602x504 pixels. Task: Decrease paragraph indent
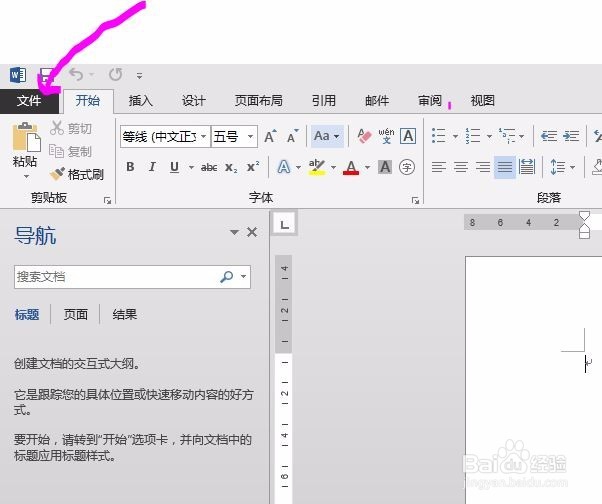click(x=549, y=136)
